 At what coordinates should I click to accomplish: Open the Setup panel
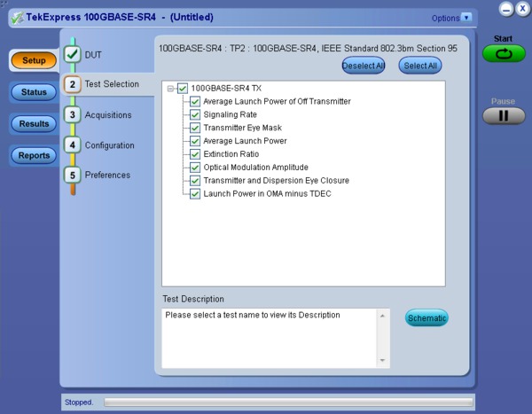point(34,60)
